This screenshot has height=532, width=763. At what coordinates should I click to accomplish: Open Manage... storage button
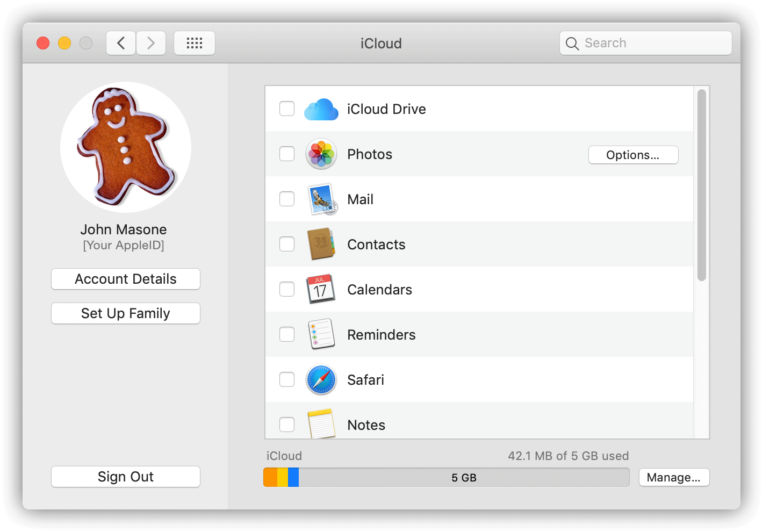(674, 477)
